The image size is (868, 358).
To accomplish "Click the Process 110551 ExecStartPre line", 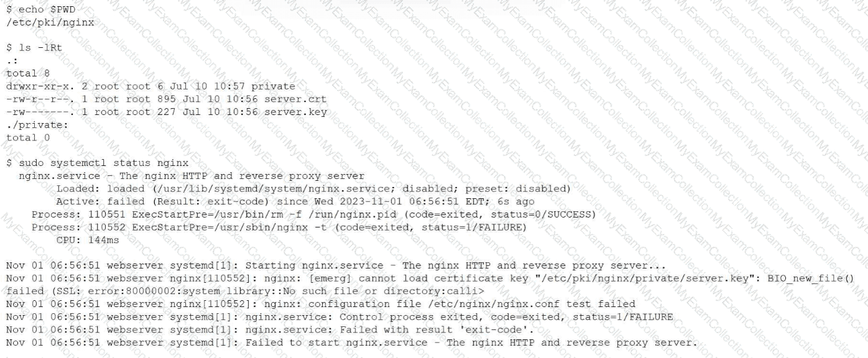I will 314,214.
